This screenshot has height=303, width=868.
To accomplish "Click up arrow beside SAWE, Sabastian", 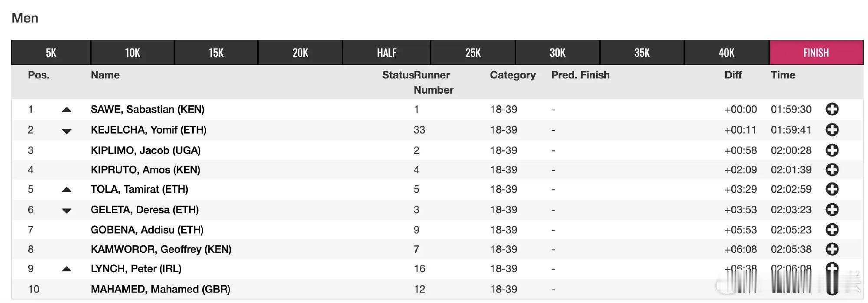I will [66, 110].
